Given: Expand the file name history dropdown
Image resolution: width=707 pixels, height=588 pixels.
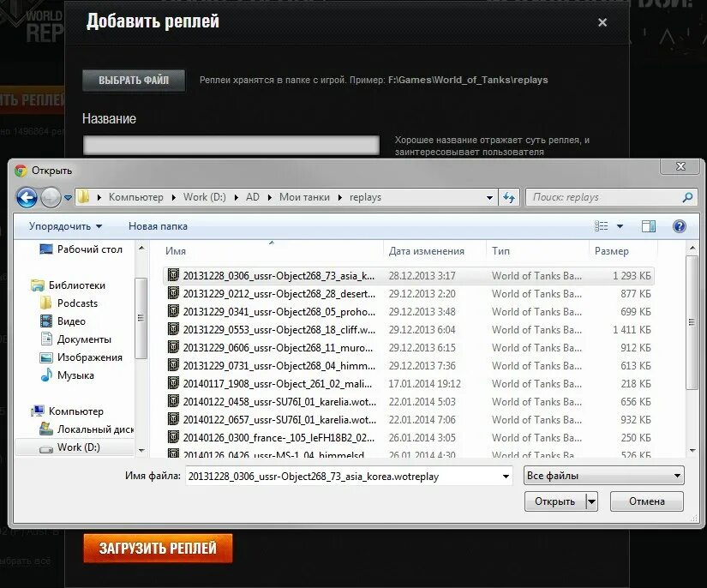Looking at the screenshot, I should click(506, 477).
